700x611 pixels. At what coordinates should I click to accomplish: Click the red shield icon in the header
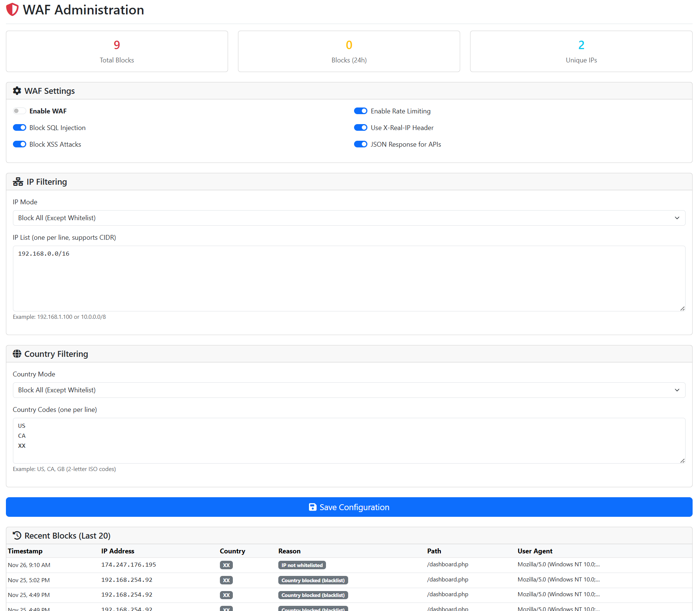tap(12, 10)
